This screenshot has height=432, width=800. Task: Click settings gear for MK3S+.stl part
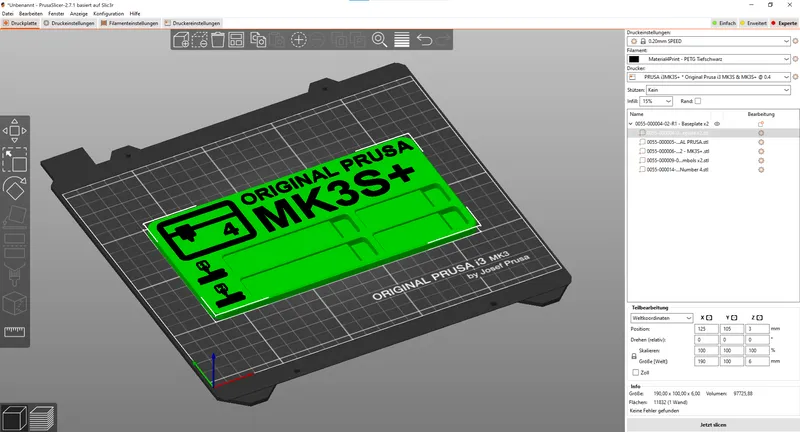coord(761,151)
